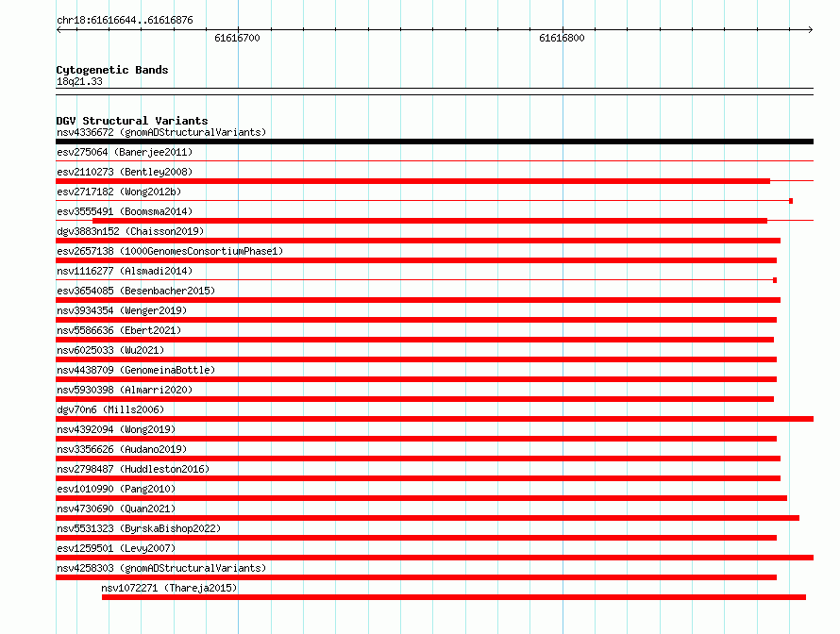Click the red bar for esv3555491
This screenshot has height=634, width=840.
tap(429, 221)
